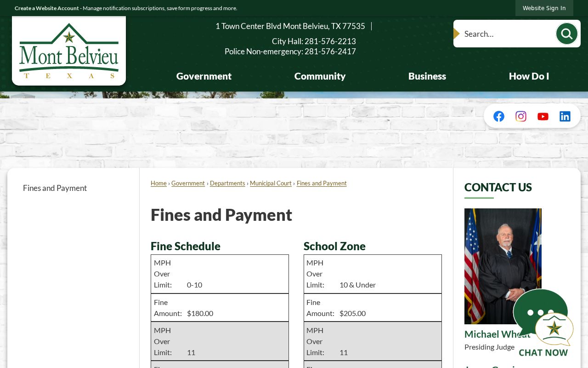This screenshot has width=588, height=368.
Task: Open the LinkedIn social icon
Action: [x=565, y=116]
